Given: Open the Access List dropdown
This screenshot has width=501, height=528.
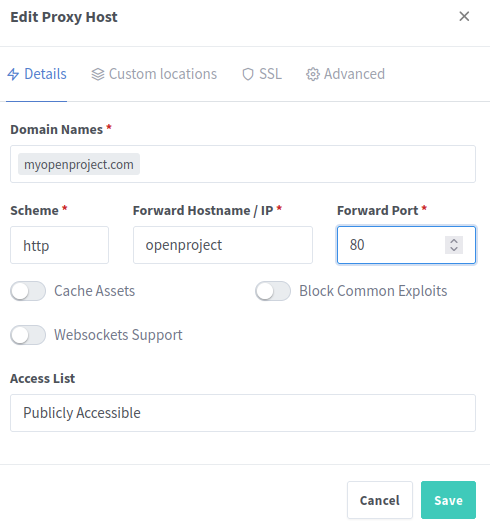Looking at the screenshot, I should (243, 413).
